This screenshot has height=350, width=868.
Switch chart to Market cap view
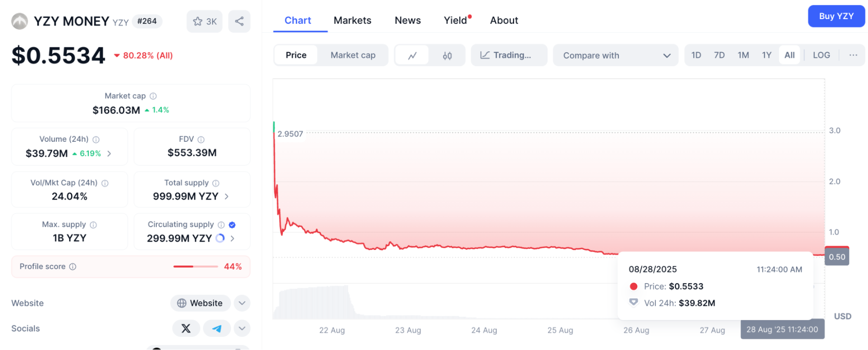click(x=353, y=55)
